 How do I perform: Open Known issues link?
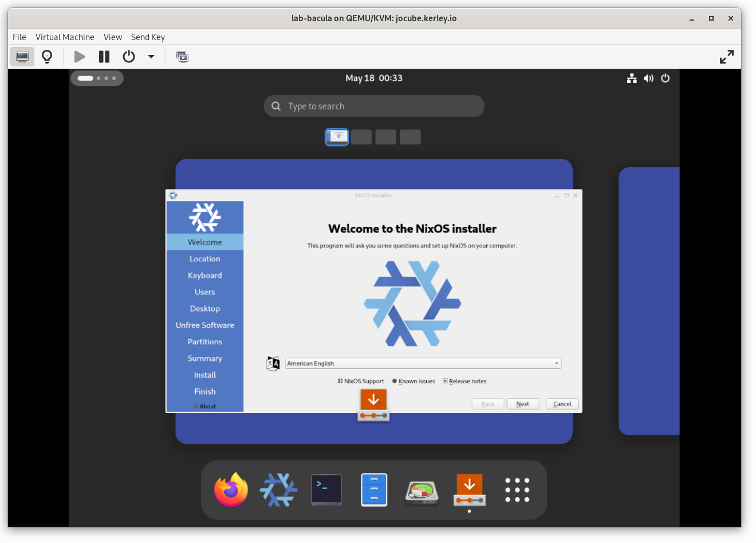pos(414,381)
